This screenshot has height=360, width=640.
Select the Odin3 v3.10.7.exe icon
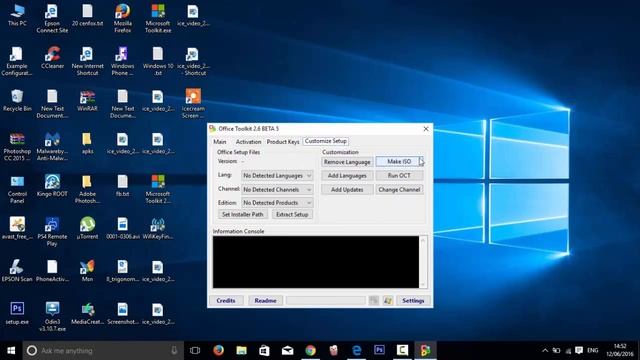tap(52, 317)
